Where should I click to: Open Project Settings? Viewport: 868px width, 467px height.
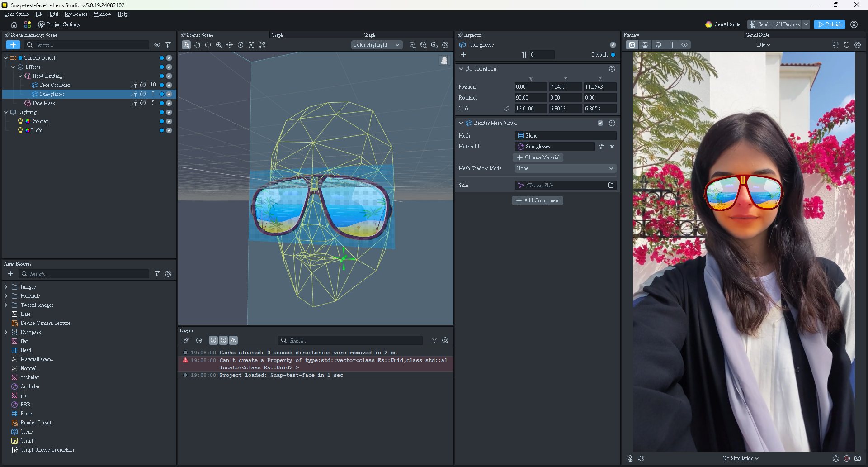pyautogui.click(x=59, y=24)
